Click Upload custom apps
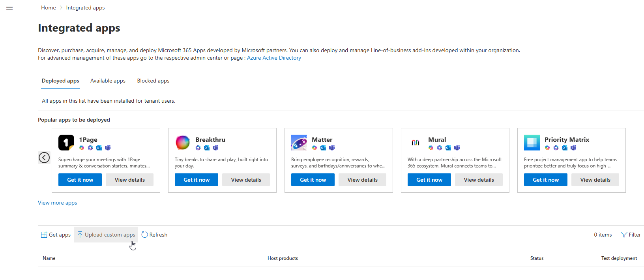Screen dimensions: 644x280 click(106, 235)
